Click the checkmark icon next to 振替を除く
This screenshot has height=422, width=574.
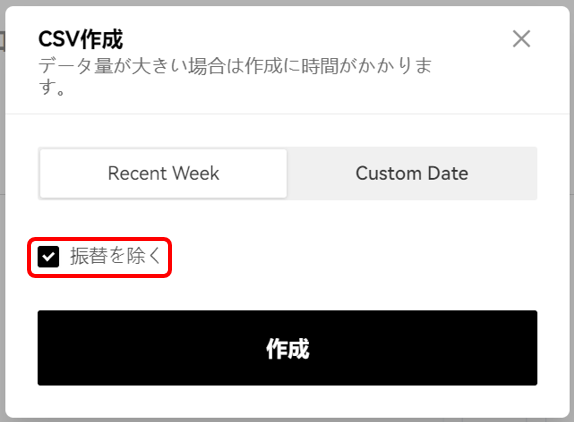pos(48,257)
